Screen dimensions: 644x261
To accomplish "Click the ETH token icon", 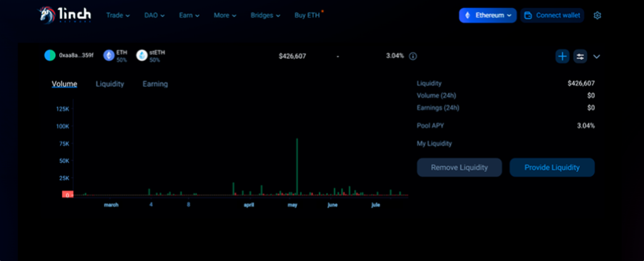I will [x=109, y=56].
